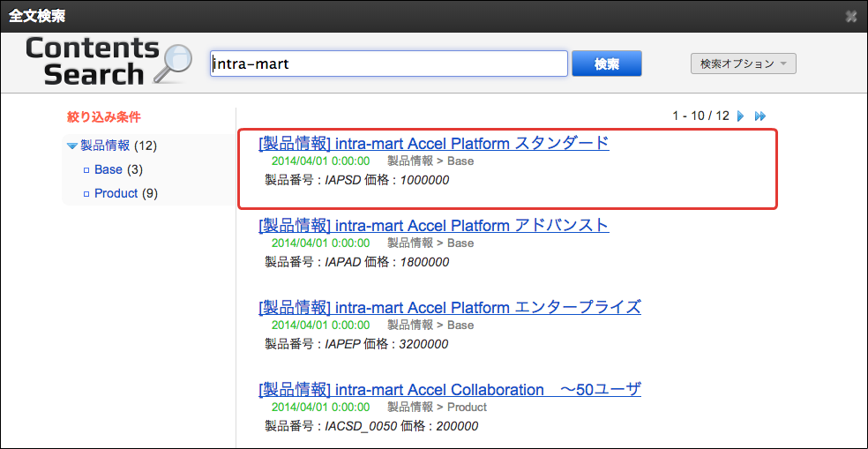This screenshot has height=449, width=868.
Task: Filter results by Product (9)
Action: [x=116, y=193]
